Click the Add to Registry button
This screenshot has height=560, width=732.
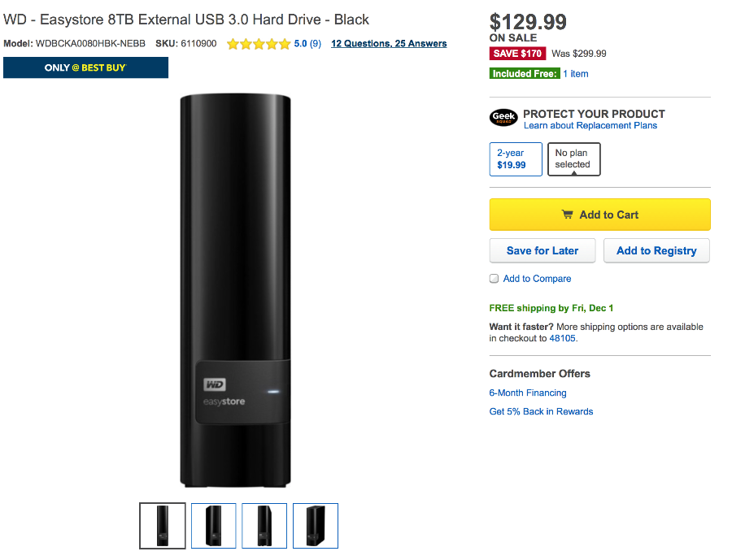[656, 250]
